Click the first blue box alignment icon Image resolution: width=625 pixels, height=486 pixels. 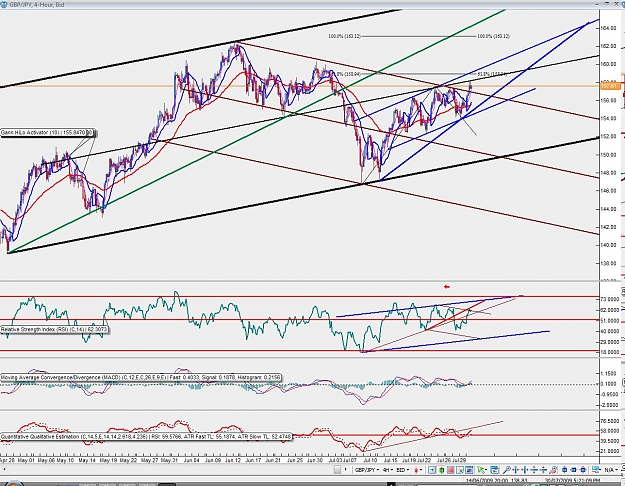coord(564,470)
